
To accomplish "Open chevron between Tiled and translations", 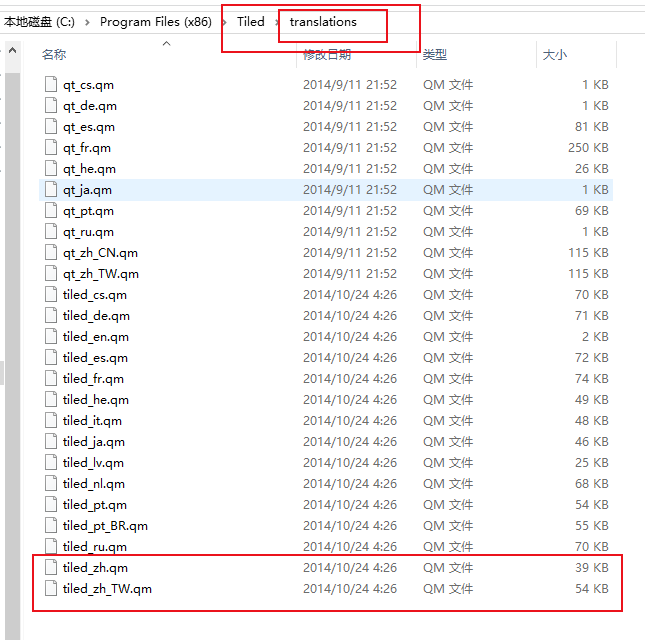I will tap(277, 22).
